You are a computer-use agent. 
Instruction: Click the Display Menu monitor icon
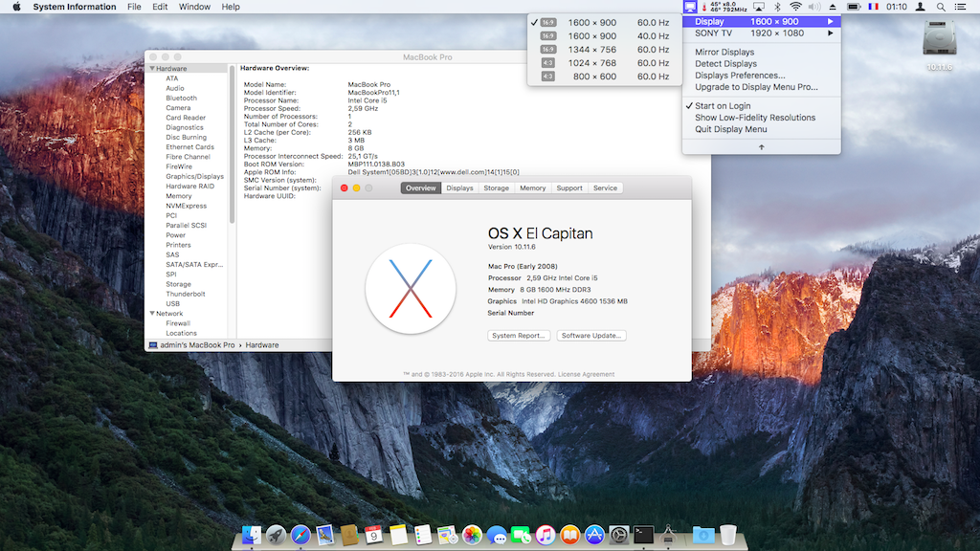[x=691, y=7]
